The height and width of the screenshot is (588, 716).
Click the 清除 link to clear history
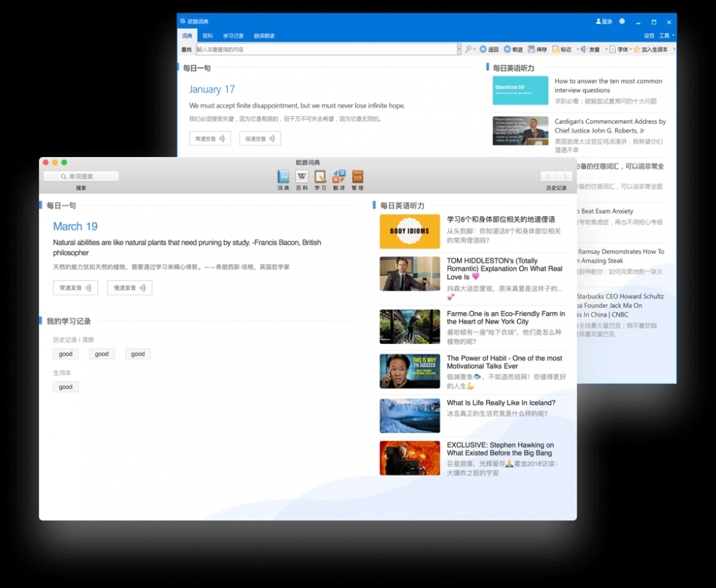coord(88,340)
